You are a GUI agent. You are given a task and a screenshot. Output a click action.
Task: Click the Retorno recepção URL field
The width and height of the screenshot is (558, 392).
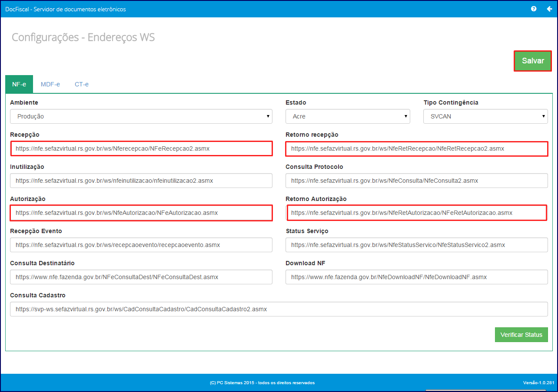point(417,148)
